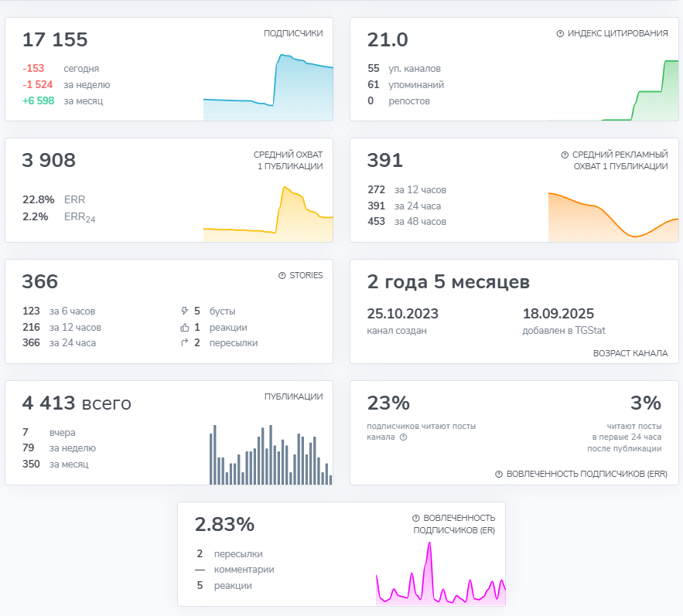Click the orange advertising reach chart
Image resolution: width=683 pixels, height=616 pixels.
613,216
